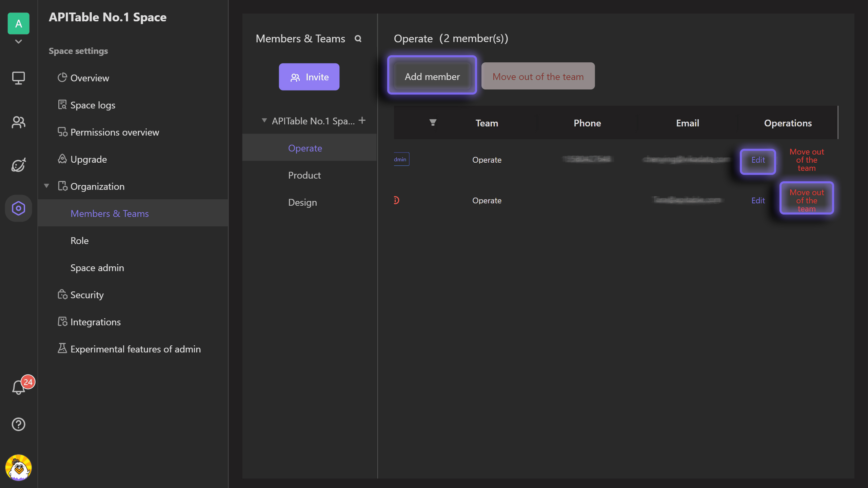The height and width of the screenshot is (488, 868).
Task: Click the Add member button
Action: (x=432, y=77)
